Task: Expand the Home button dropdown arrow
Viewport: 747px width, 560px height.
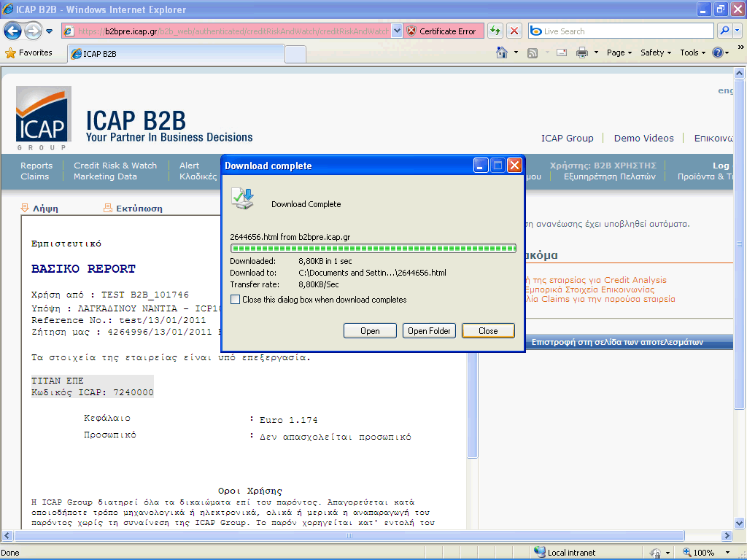Action: point(516,52)
